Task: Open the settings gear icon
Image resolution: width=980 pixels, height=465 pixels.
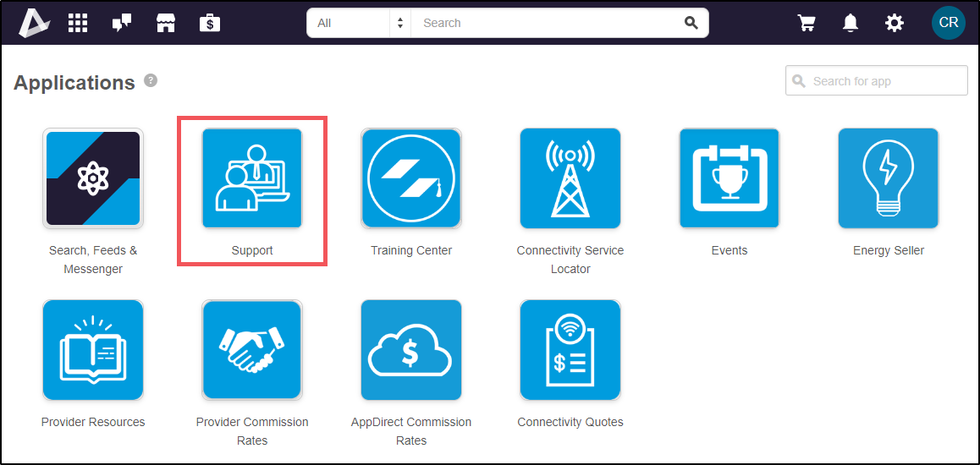Action: [x=895, y=23]
